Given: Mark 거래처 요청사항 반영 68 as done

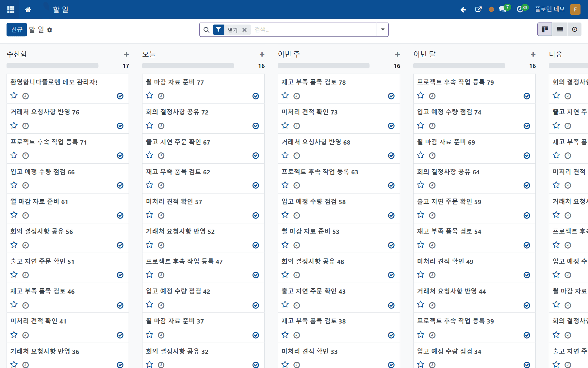Looking at the screenshot, I should (391, 156).
